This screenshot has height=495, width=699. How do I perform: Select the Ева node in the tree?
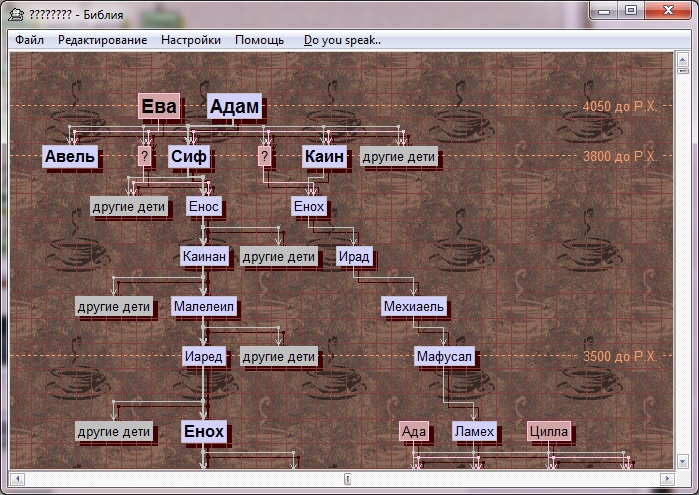[158, 107]
